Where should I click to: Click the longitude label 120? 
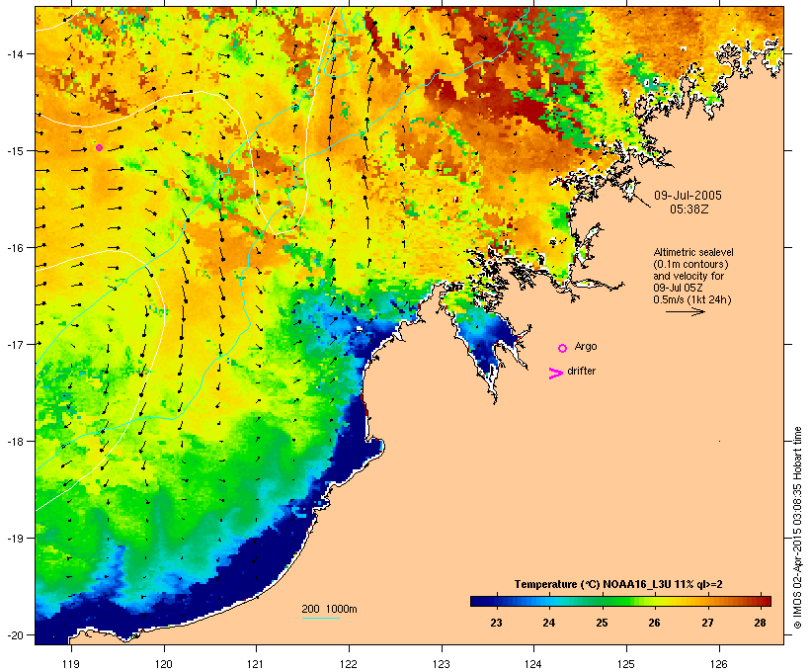pos(164,664)
